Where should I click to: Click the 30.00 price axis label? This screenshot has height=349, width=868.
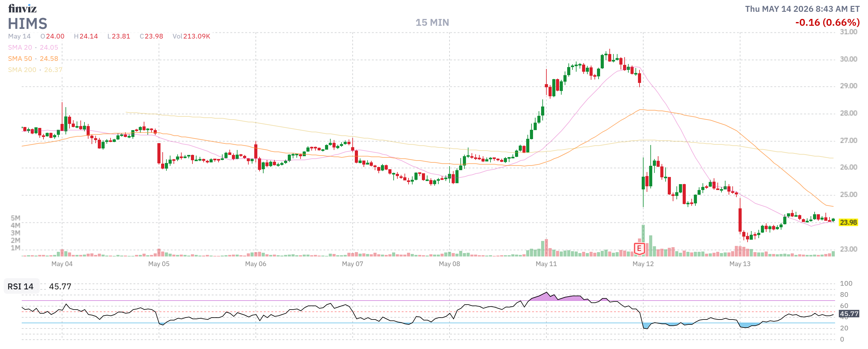848,59
